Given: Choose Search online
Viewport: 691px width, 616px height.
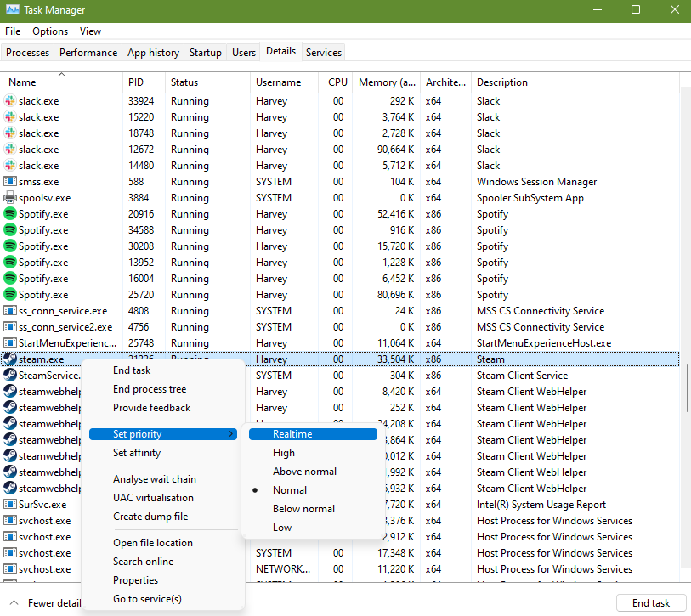Looking at the screenshot, I should pos(163,562).
